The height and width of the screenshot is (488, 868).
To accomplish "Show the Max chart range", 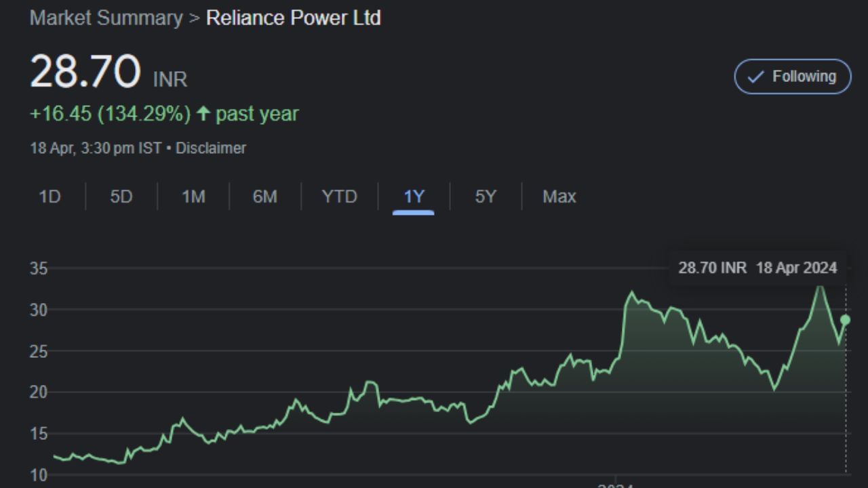I will pos(559,197).
